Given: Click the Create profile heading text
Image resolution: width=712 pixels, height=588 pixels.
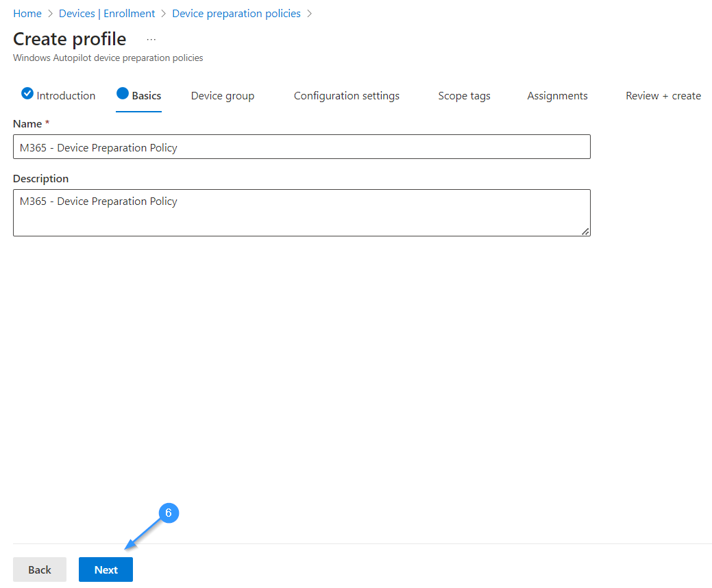Looking at the screenshot, I should [69, 39].
